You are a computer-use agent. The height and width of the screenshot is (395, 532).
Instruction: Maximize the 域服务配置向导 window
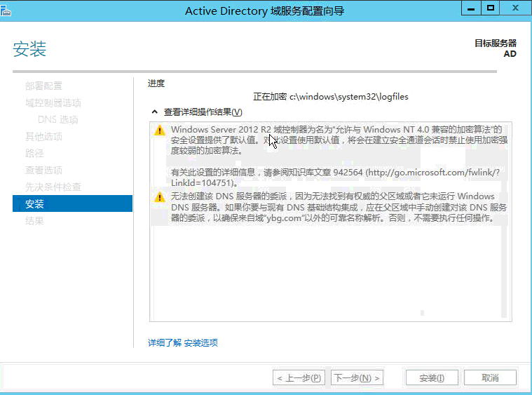click(x=491, y=7)
